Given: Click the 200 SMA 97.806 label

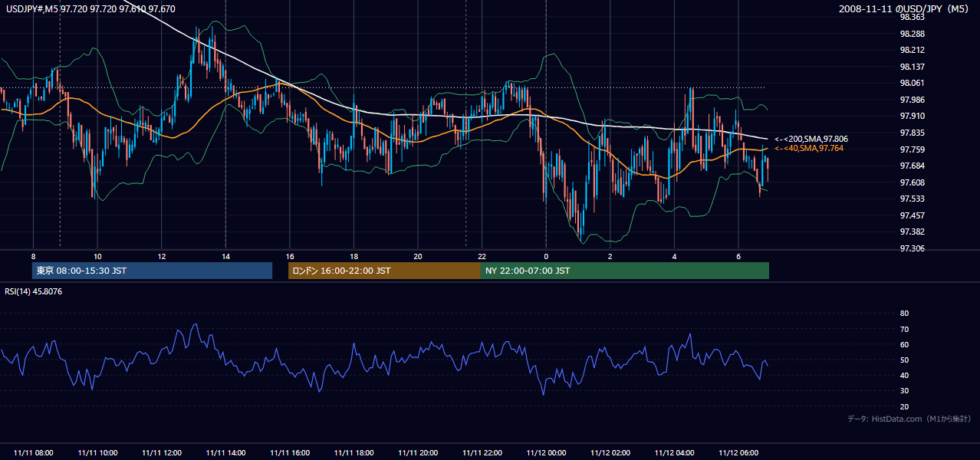Looking at the screenshot, I should tap(811, 139).
